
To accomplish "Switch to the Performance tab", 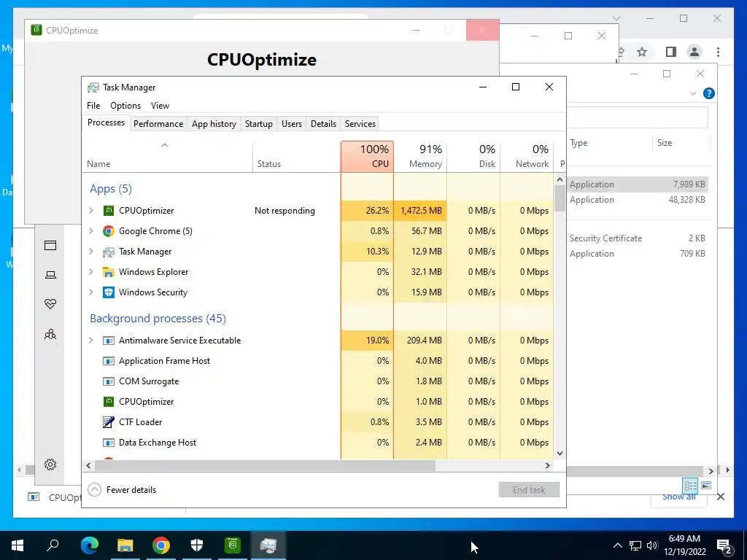I will (x=158, y=124).
